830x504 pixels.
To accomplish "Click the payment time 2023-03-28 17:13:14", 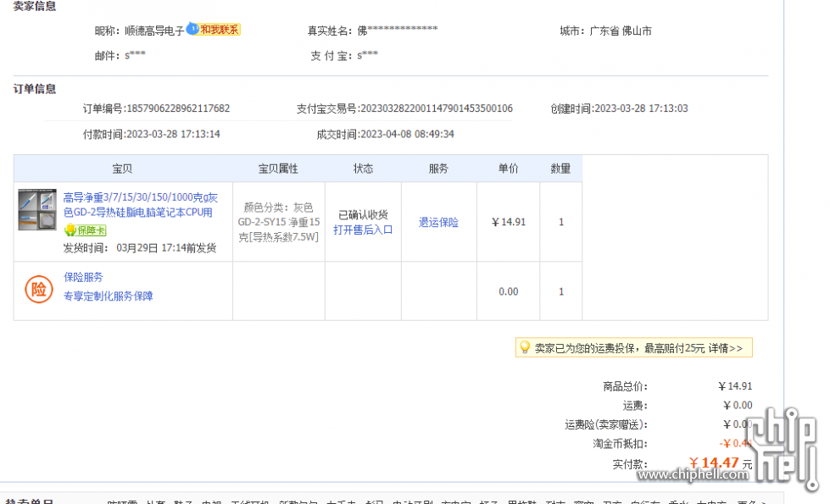I will [x=173, y=135].
